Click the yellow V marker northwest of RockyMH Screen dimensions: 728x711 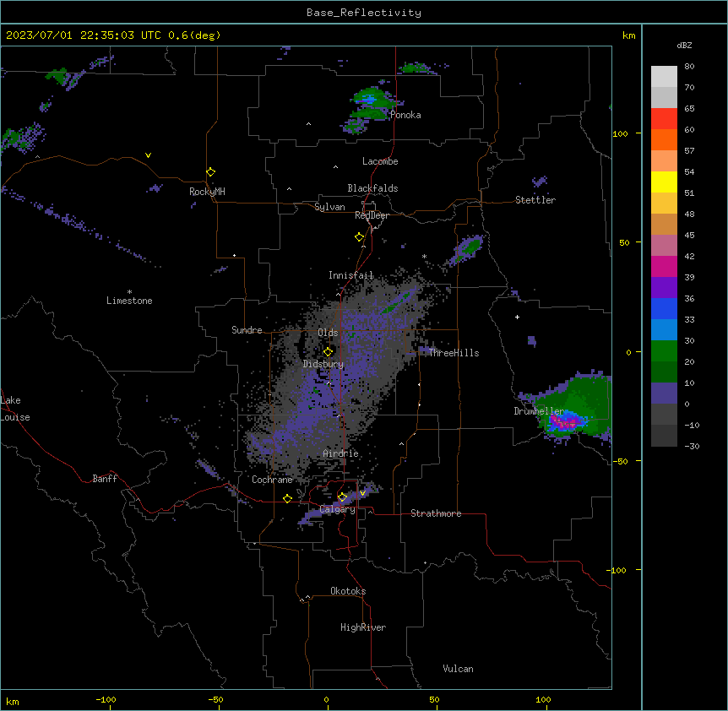point(148,155)
